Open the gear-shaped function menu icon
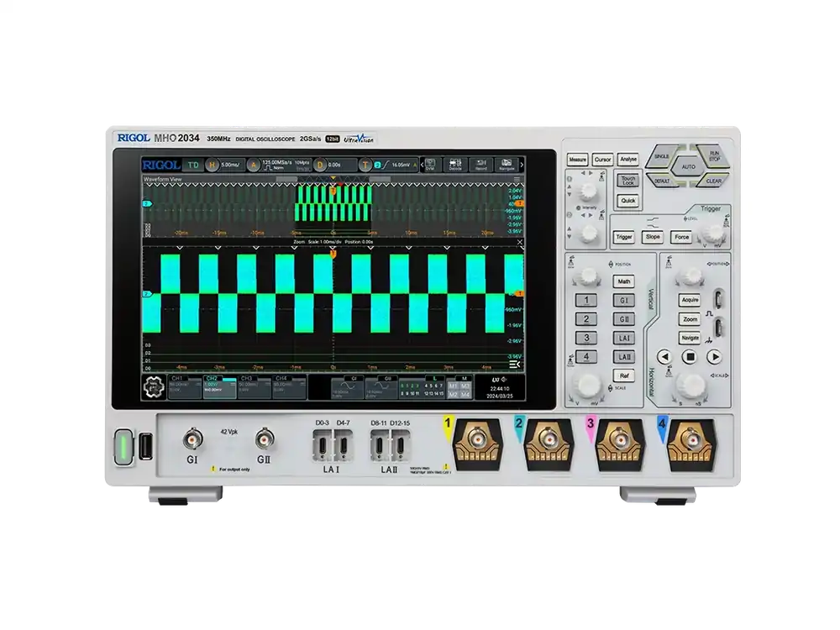Viewport: 840px width, 630px height. click(x=155, y=386)
